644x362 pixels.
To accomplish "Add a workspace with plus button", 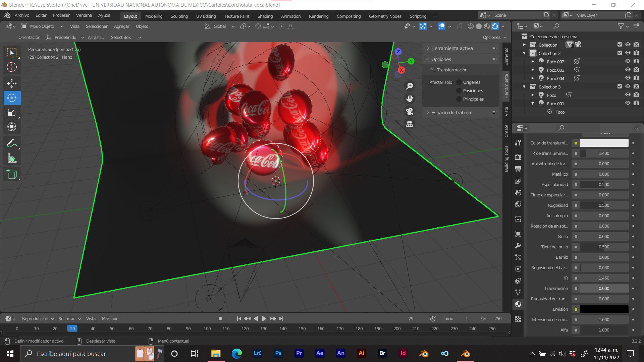I will click(x=435, y=16).
